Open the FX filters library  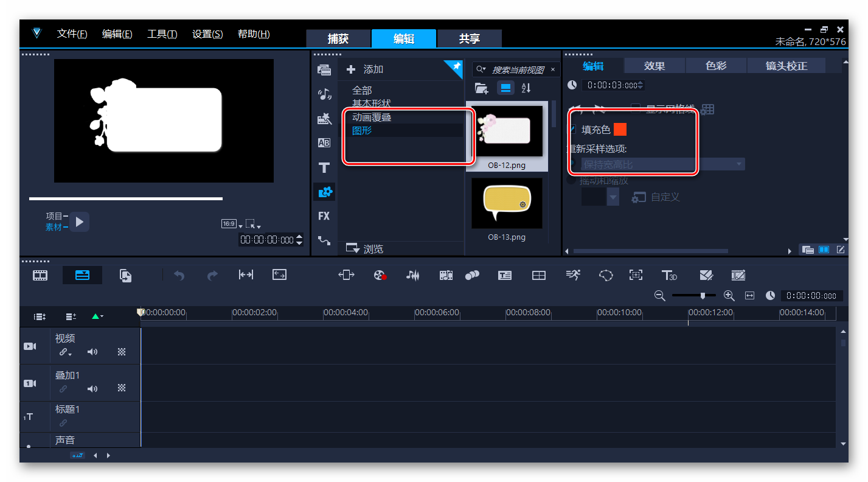tap(324, 216)
